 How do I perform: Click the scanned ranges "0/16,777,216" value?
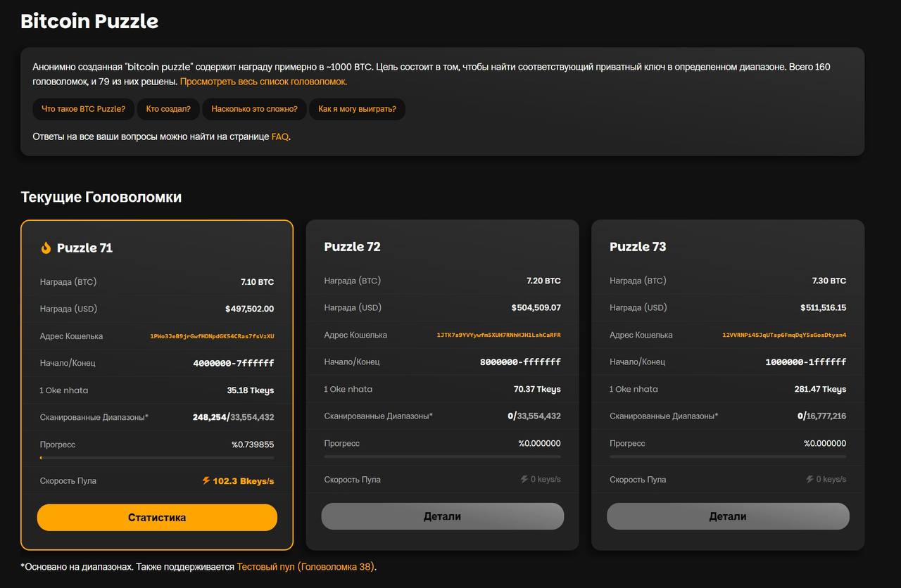click(x=822, y=416)
